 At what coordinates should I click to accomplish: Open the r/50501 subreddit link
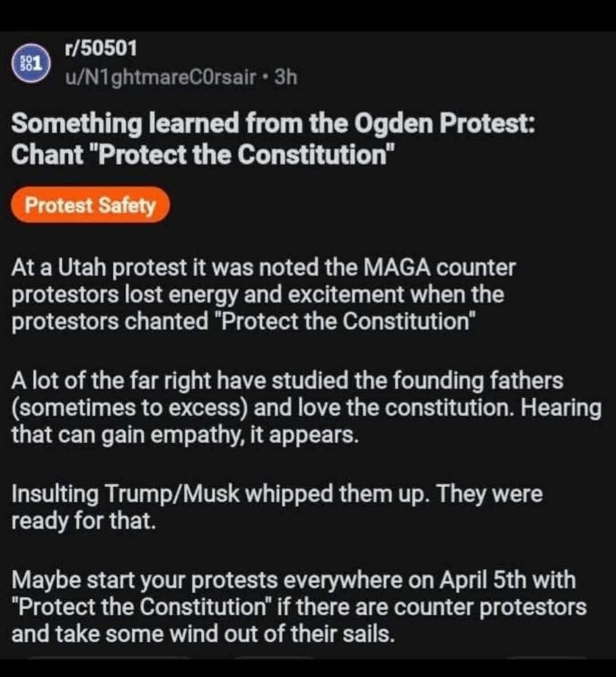[x=101, y=48]
